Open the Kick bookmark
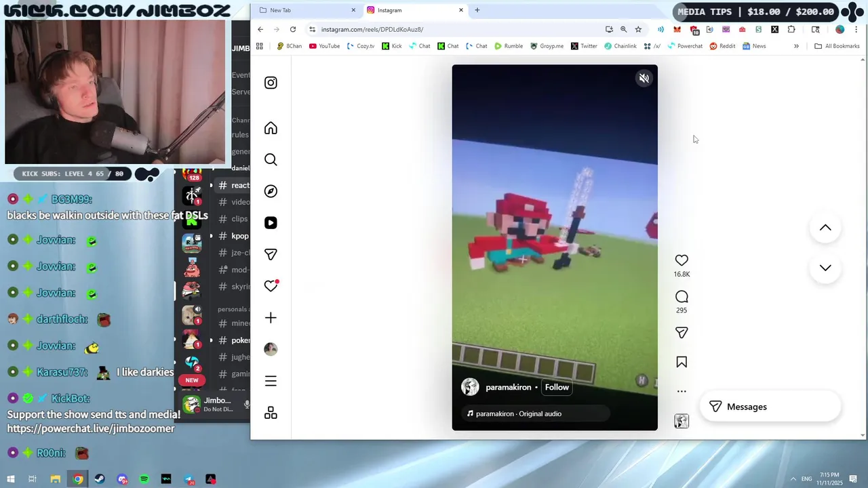 [x=391, y=46]
